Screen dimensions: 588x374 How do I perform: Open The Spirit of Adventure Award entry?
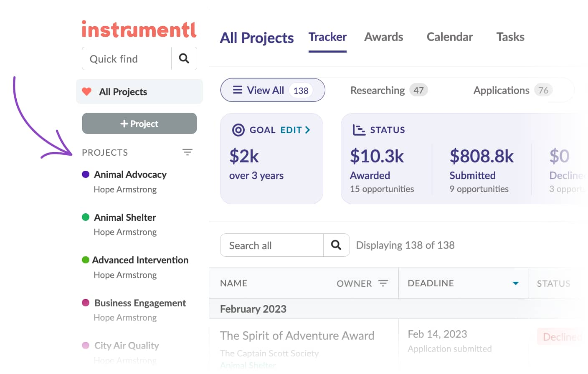click(297, 335)
